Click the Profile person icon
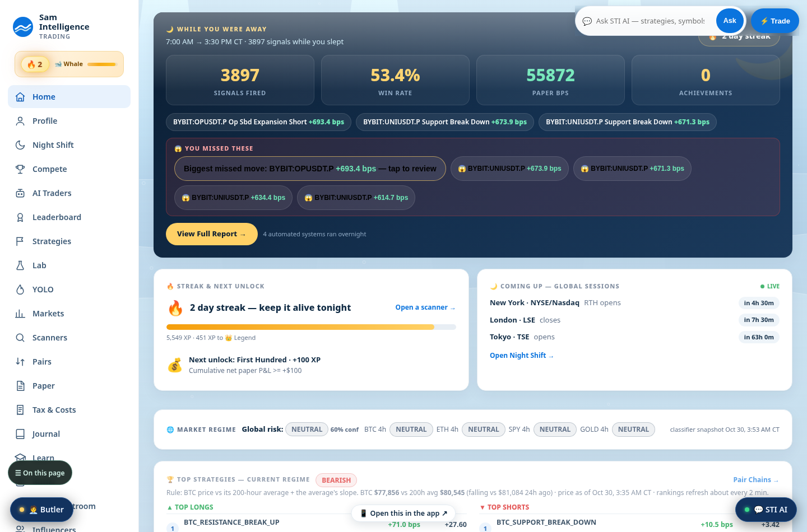The height and width of the screenshot is (532, 807). coord(20,121)
